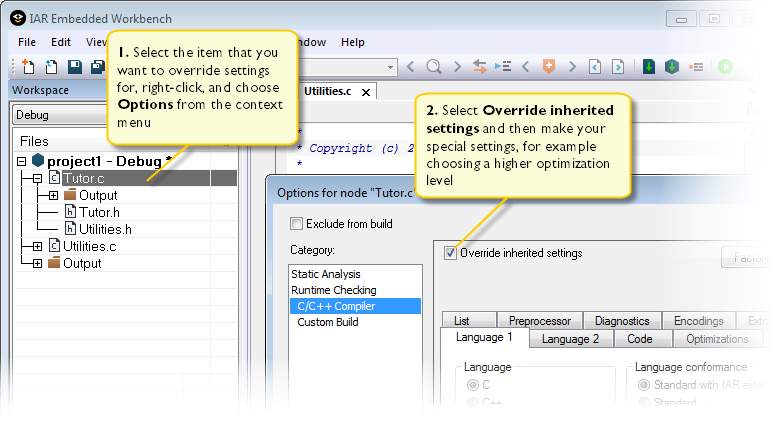773x421 pixels.
Task: Uncheck Override inherited settings checkbox
Action: click(450, 253)
